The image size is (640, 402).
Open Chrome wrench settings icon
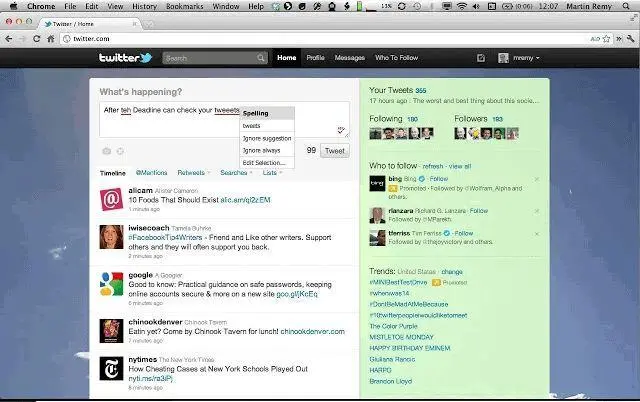[631, 39]
